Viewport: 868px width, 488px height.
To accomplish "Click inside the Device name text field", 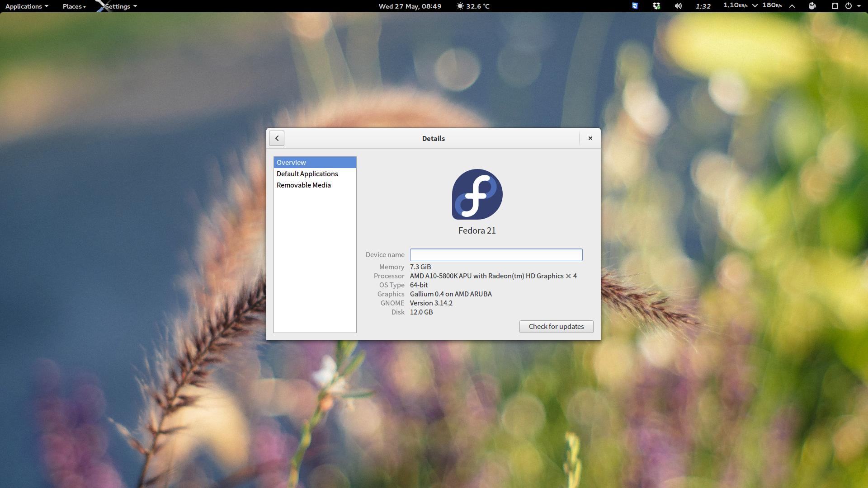I will 496,255.
